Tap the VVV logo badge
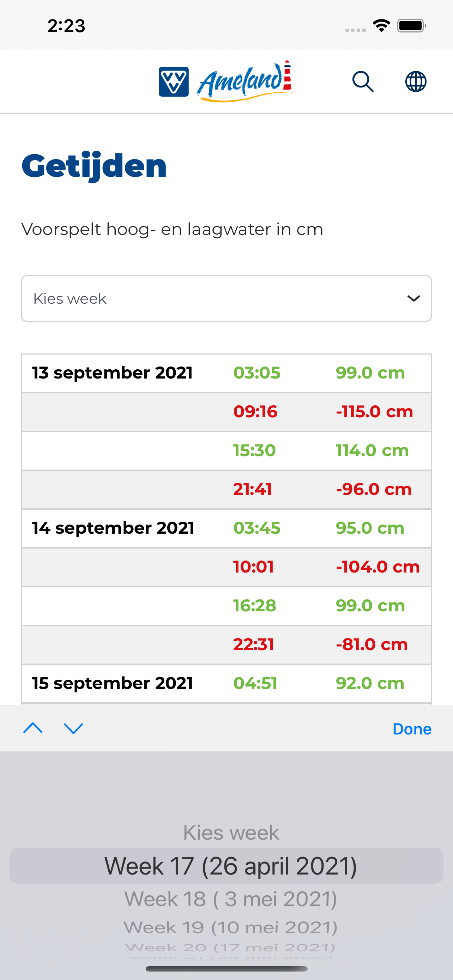453x980 pixels. (174, 81)
